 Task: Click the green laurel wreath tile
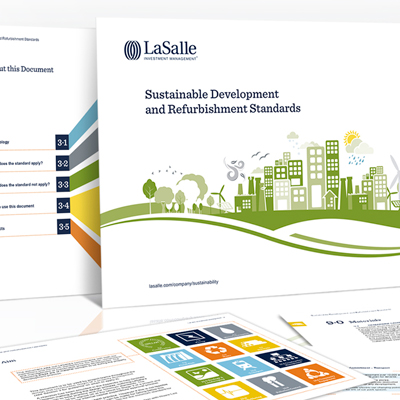coord(153,343)
